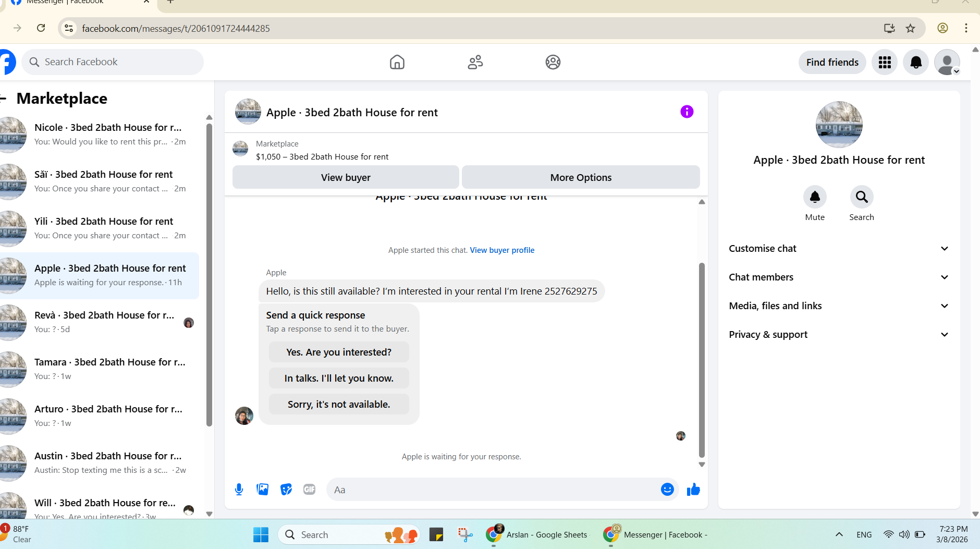This screenshot has width=980, height=549.
Task: Click the install app icon in address bar
Action: coord(889,28)
